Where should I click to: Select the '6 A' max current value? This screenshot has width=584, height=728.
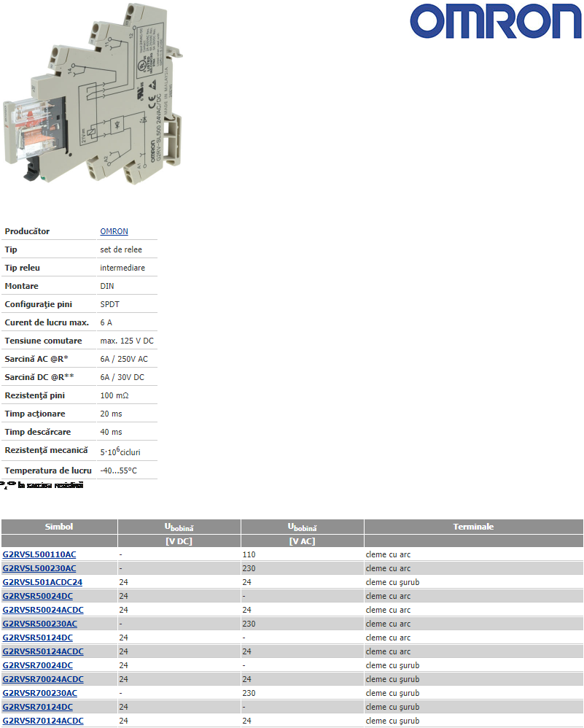[106, 322]
